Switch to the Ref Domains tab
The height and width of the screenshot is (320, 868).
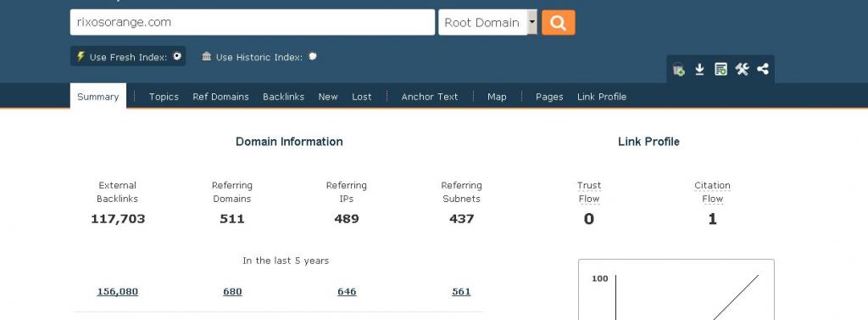tap(221, 97)
